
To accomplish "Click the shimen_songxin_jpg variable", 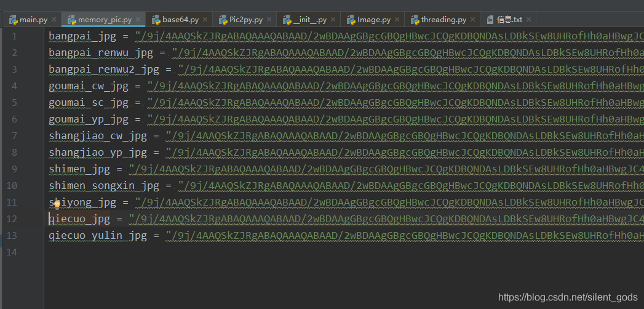I will click(104, 186).
